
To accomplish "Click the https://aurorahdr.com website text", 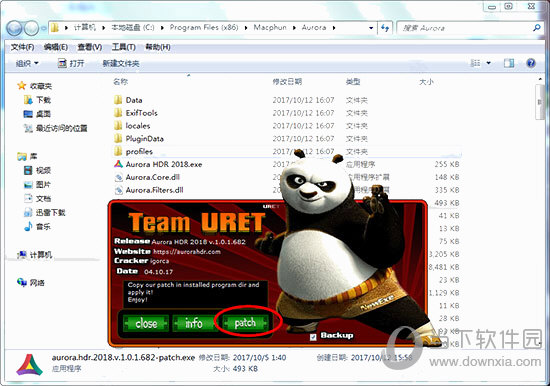I will click(x=187, y=252).
